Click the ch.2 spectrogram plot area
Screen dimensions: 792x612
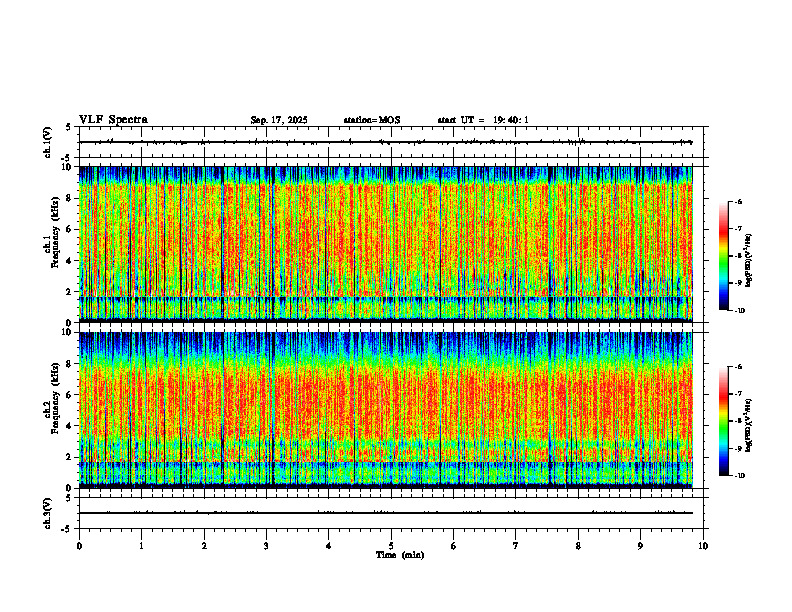[385, 410]
